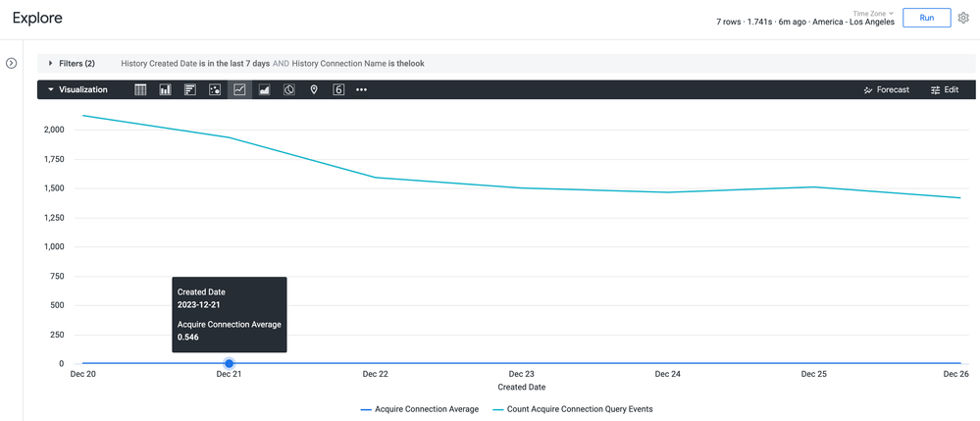This screenshot has width=980, height=421.
Task: Click the 1,000 y-axis value
Action: 53,247
